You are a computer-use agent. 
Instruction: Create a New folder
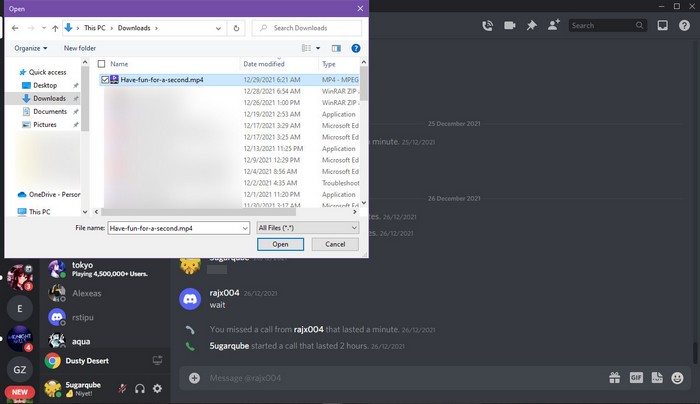[79, 48]
